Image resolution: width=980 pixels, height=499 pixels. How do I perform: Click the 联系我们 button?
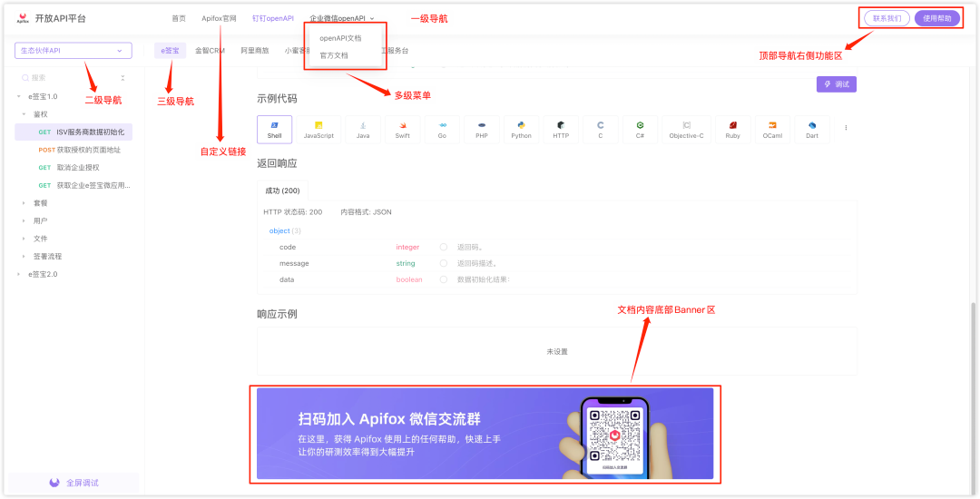click(887, 19)
